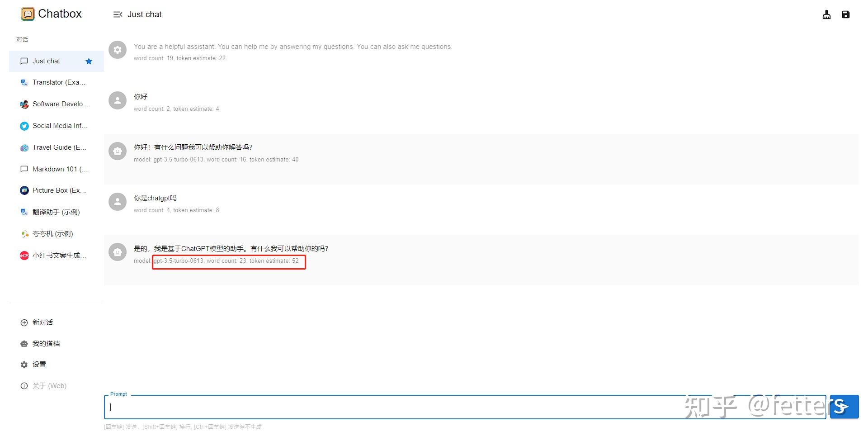The width and height of the screenshot is (868, 441).
Task: Open the Travel Guide conversation
Action: point(57,147)
